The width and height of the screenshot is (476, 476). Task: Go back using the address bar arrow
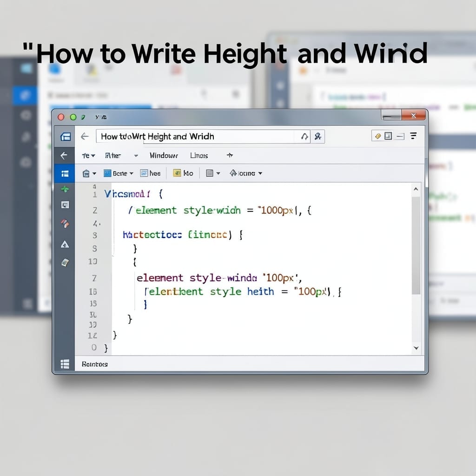[x=85, y=136]
